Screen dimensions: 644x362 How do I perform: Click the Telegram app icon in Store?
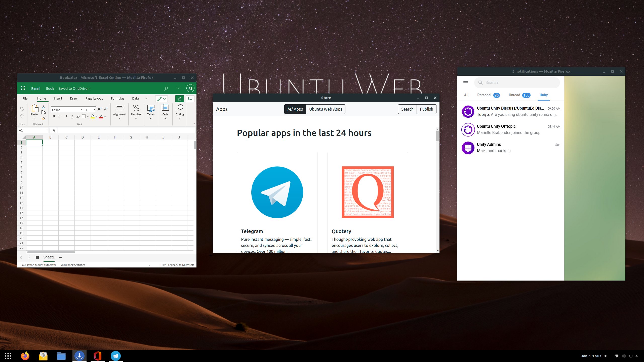[277, 192]
